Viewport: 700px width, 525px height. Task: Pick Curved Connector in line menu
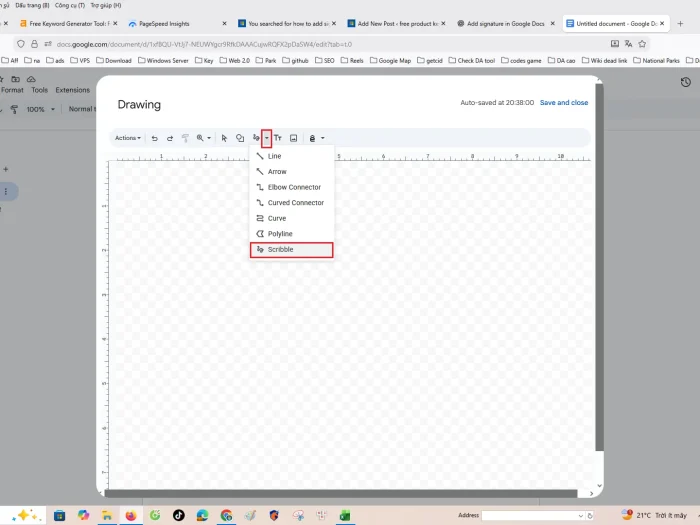[295, 203]
